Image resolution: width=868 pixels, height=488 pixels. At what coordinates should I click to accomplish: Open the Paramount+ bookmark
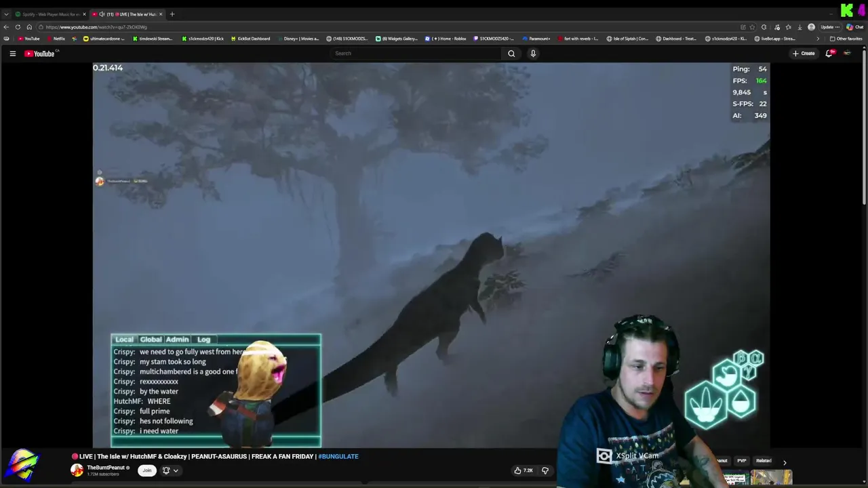pyautogui.click(x=536, y=39)
